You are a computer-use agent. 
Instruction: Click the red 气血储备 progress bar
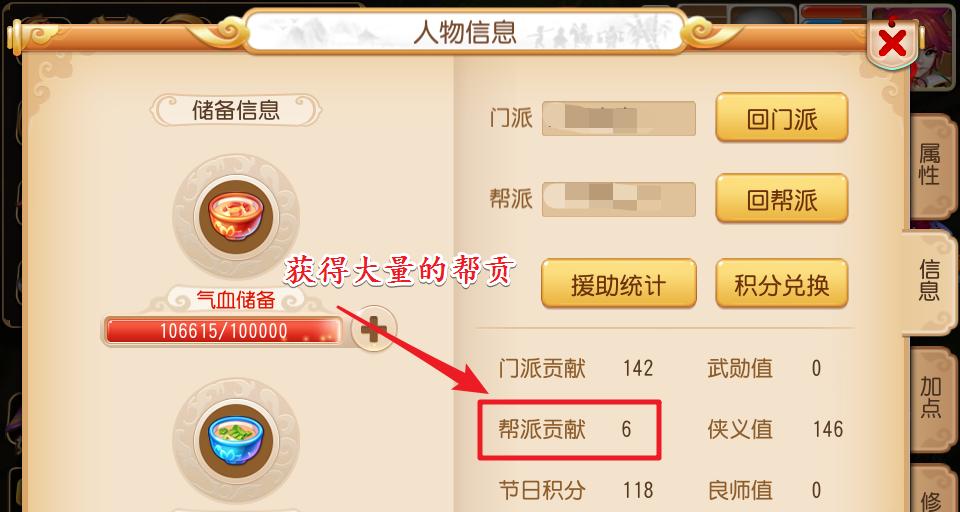[x=223, y=331]
